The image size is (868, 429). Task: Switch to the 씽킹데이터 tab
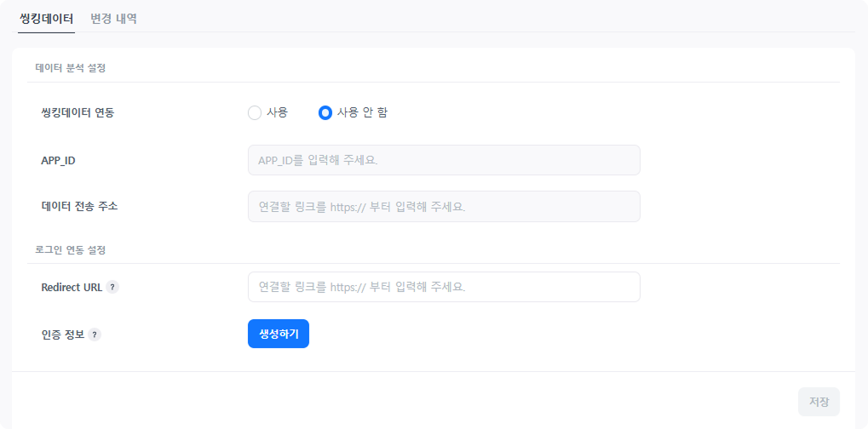46,18
